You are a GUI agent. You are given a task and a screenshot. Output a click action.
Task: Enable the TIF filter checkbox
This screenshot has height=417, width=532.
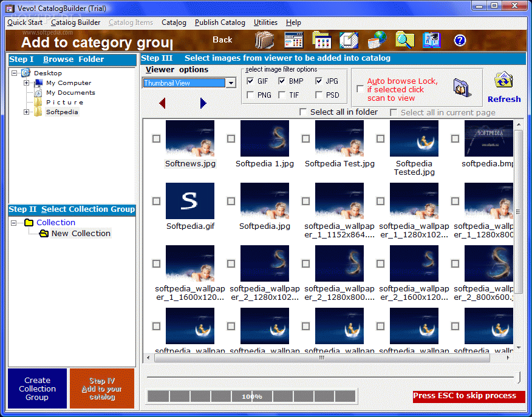coord(282,95)
